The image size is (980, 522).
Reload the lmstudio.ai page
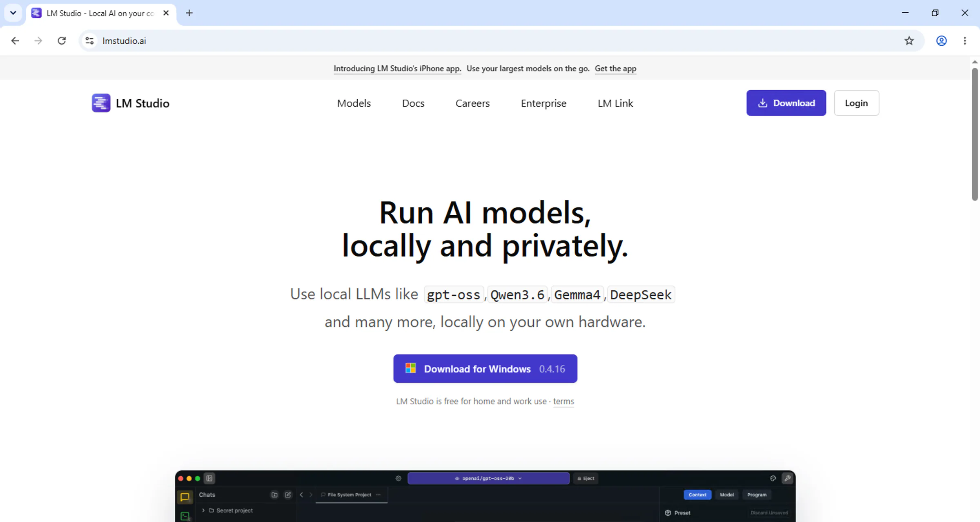point(62,41)
